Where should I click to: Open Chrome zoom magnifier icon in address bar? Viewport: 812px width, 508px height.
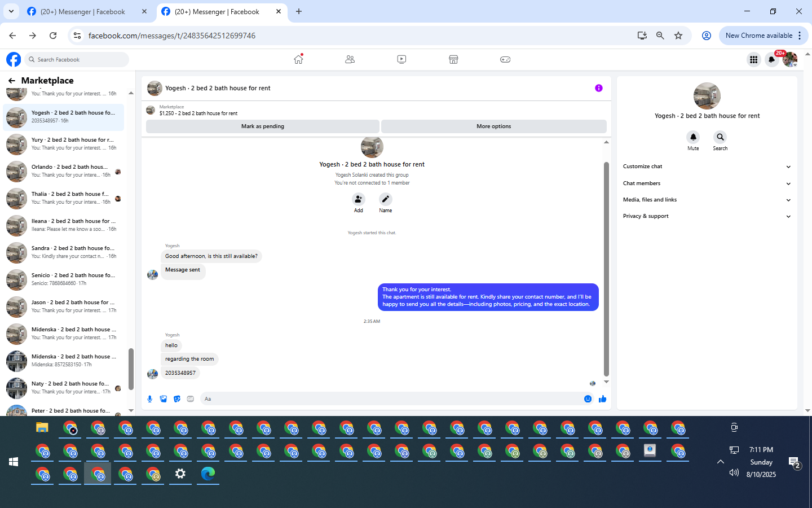click(660, 36)
